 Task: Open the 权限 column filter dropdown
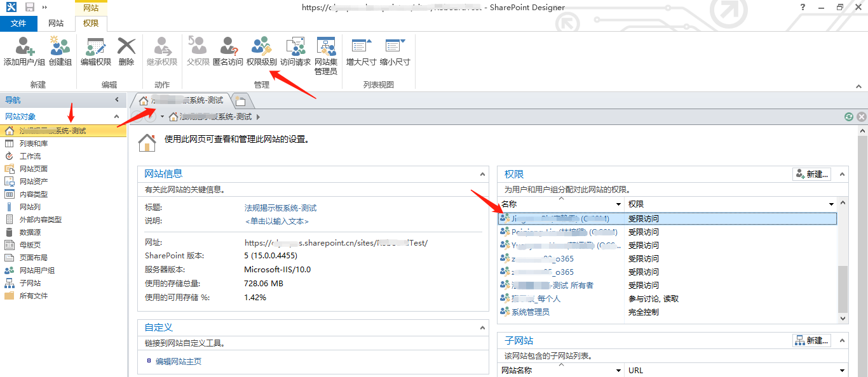[x=831, y=204]
